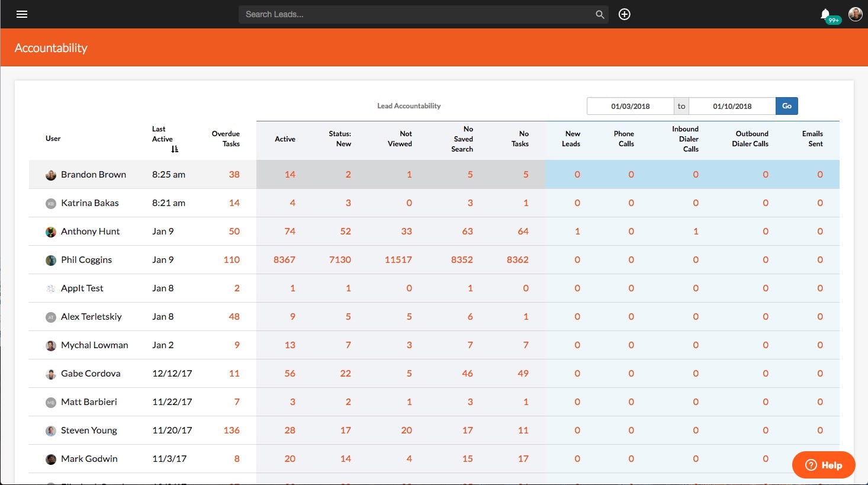Image resolution: width=868 pixels, height=485 pixels.
Task: Click Katrina Bakas's last active time 8:21 am
Action: click(x=169, y=203)
